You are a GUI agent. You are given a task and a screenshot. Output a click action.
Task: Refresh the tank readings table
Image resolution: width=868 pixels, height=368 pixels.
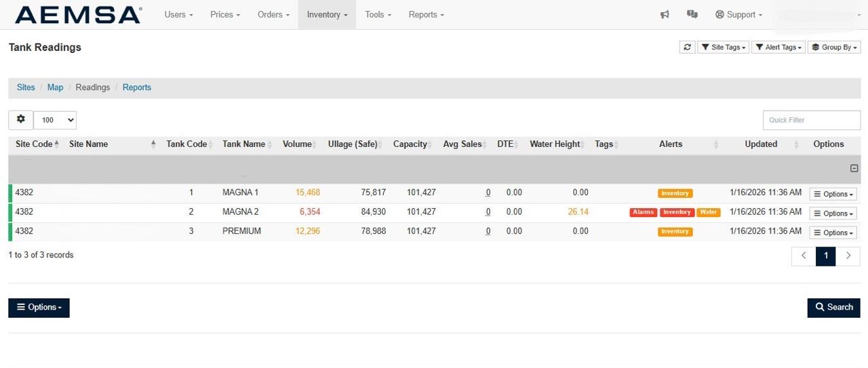click(x=687, y=47)
